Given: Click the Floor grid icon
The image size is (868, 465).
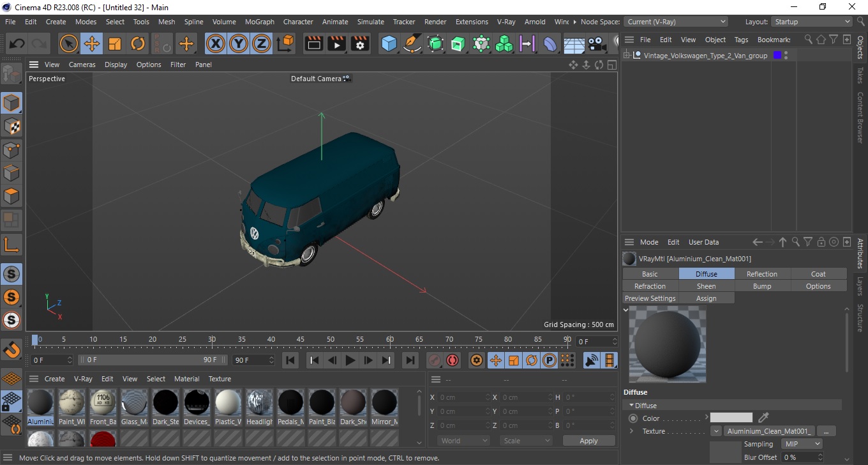Looking at the screenshot, I should (574, 44).
